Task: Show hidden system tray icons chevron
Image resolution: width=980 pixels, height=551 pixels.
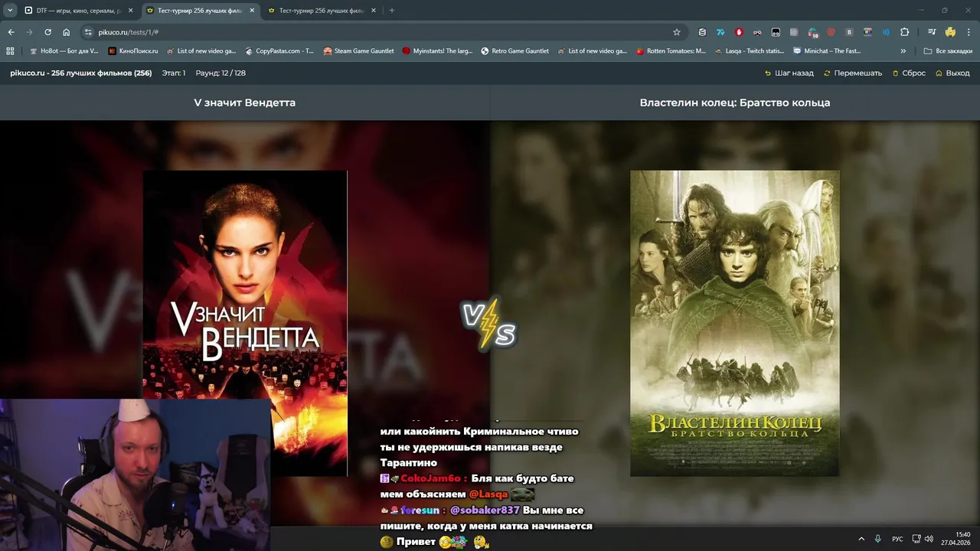Action: pos(861,539)
